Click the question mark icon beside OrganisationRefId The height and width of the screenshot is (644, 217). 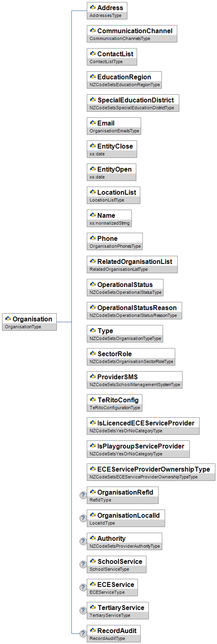coord(83,495)
